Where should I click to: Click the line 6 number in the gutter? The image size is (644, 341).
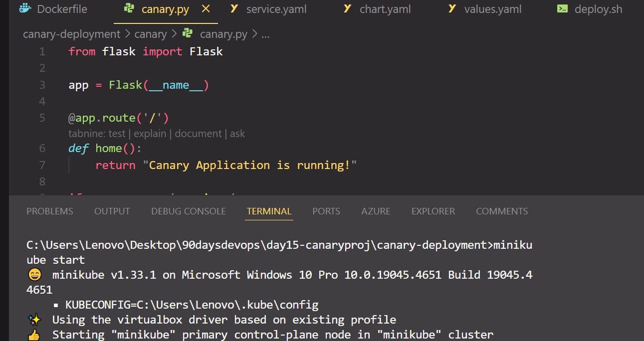[42, 149]
